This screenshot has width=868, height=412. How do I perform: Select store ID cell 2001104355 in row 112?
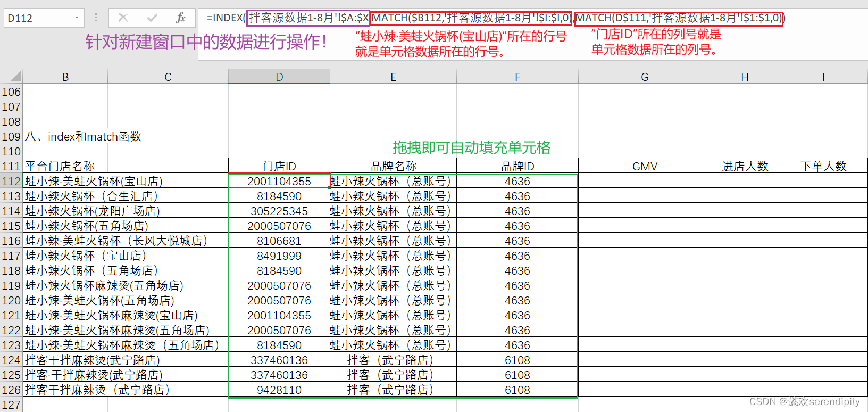[279, 181]
